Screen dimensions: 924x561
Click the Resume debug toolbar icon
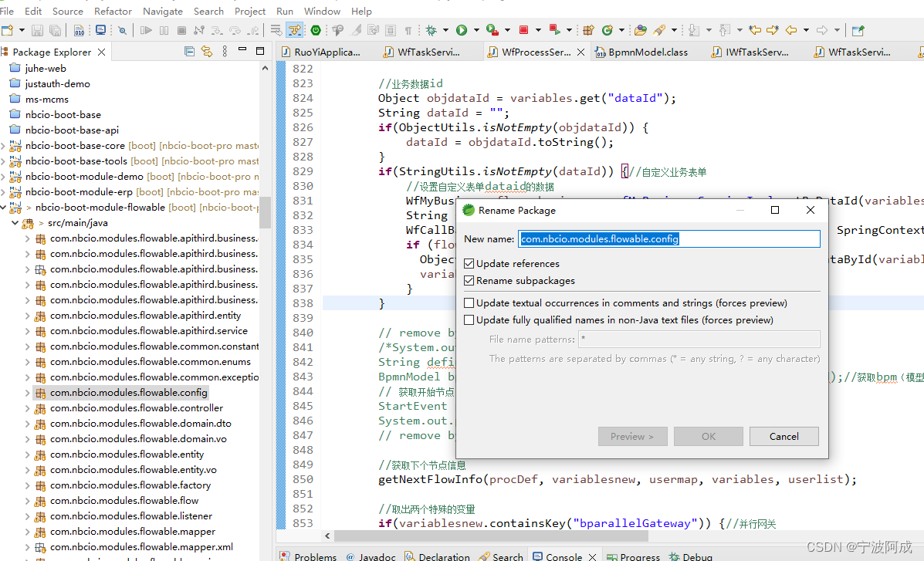[146, 30]
